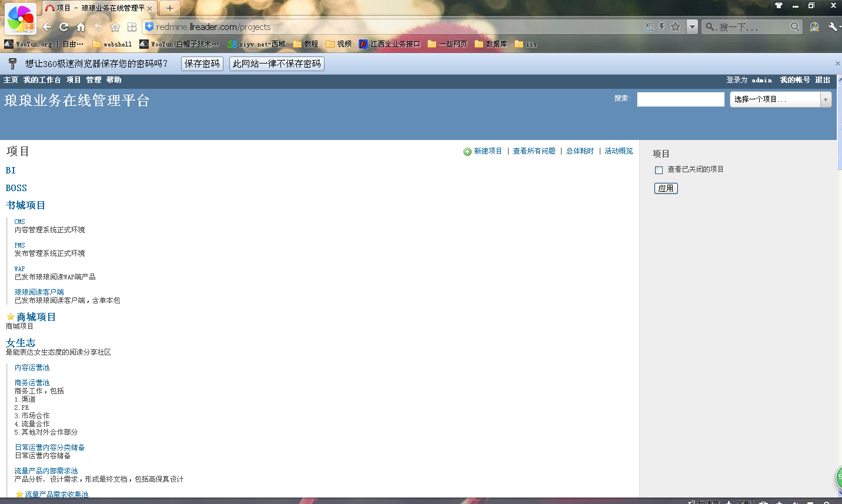
Task: Open the browser search engine selector
Action: (x=710, y=26)
